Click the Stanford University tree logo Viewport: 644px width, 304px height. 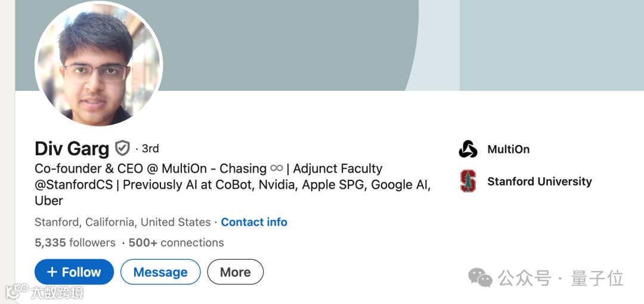pos(468,181)
